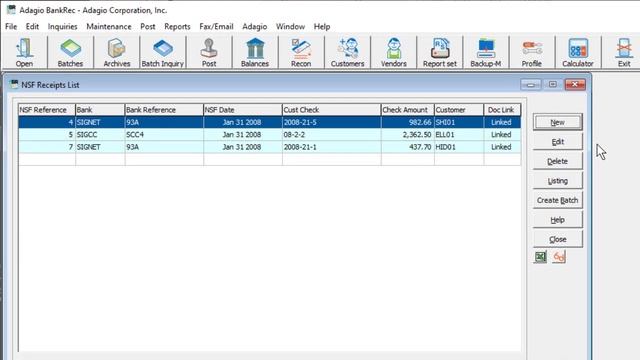This screenshot has width=640, height=360.
Task: Launch Batch Inquiry from the toolbar
Action: click(162, 52)
